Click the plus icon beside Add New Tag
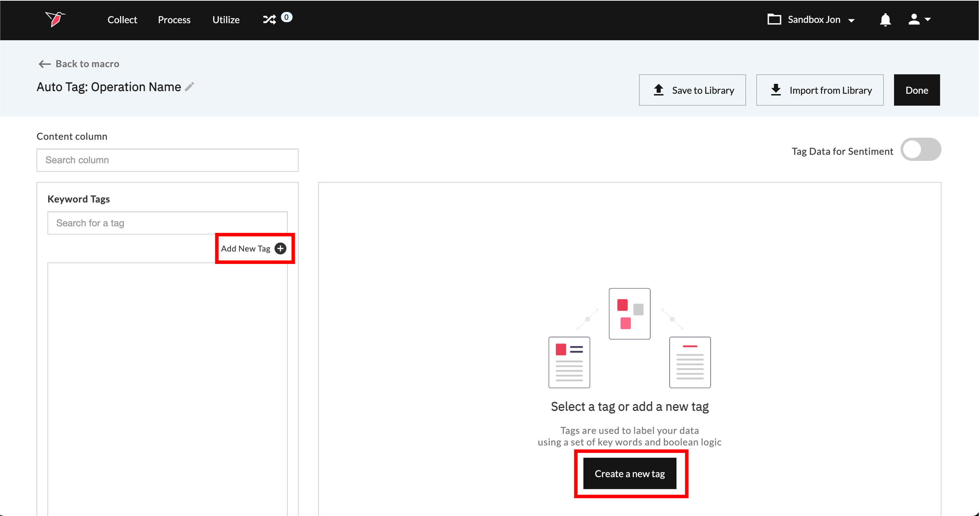The width and height of the screenshot is (980, 516). 280,248
